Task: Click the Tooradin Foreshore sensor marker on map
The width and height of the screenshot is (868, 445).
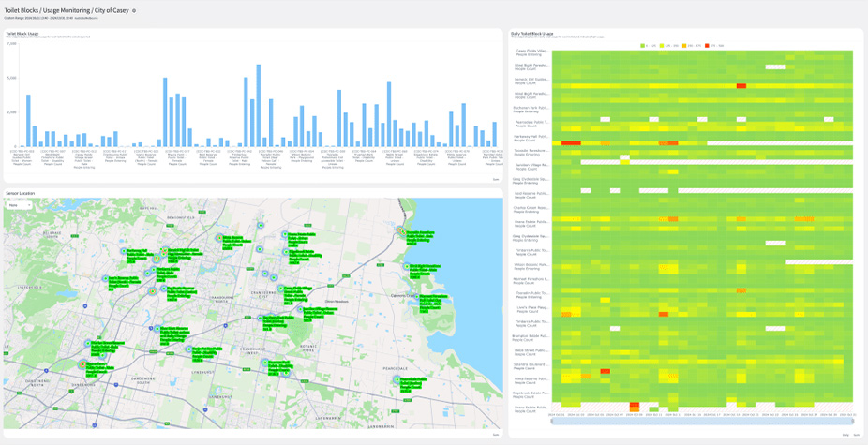Action: click(x=401, y=231)
